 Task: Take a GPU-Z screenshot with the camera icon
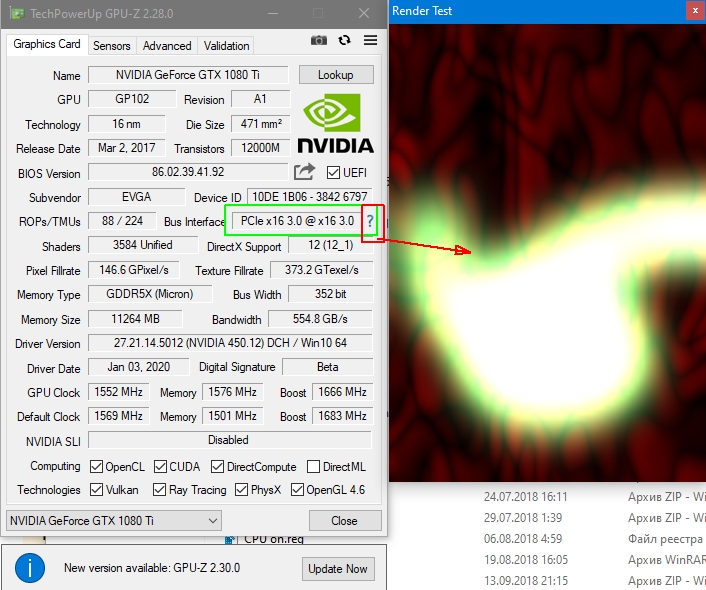click(x=319, y=41)
